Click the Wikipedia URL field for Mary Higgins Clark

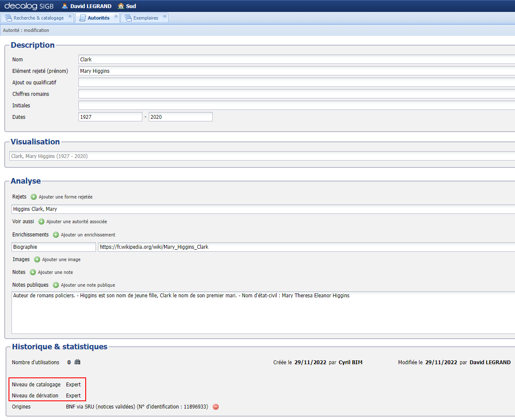213,247
